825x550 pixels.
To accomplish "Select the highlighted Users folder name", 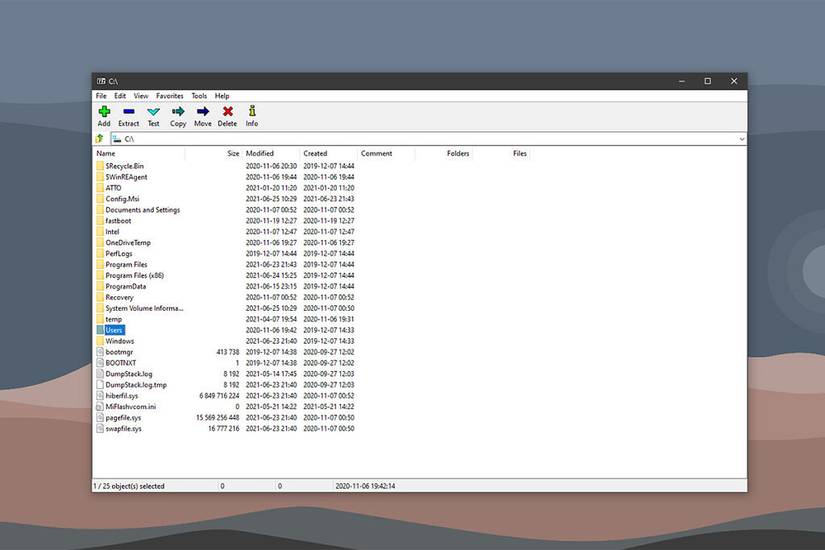I will tap(114, 330).
